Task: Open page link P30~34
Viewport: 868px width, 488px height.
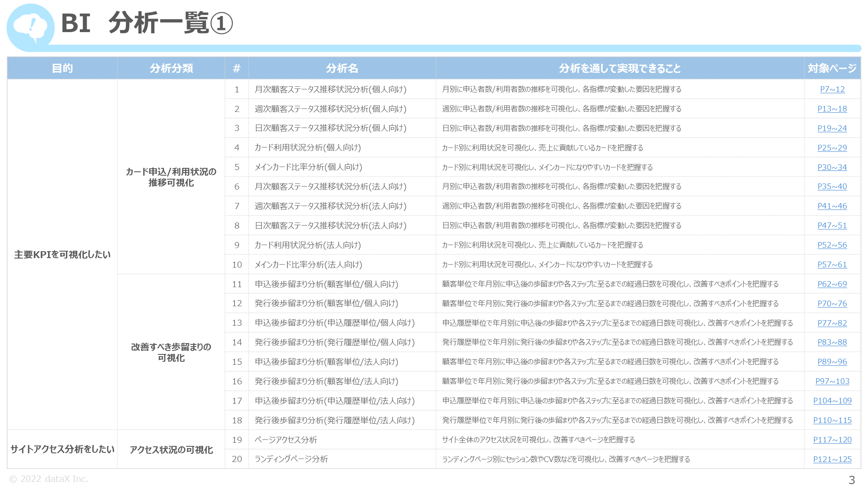Action: pyautogui.click(x=832, y=167)
